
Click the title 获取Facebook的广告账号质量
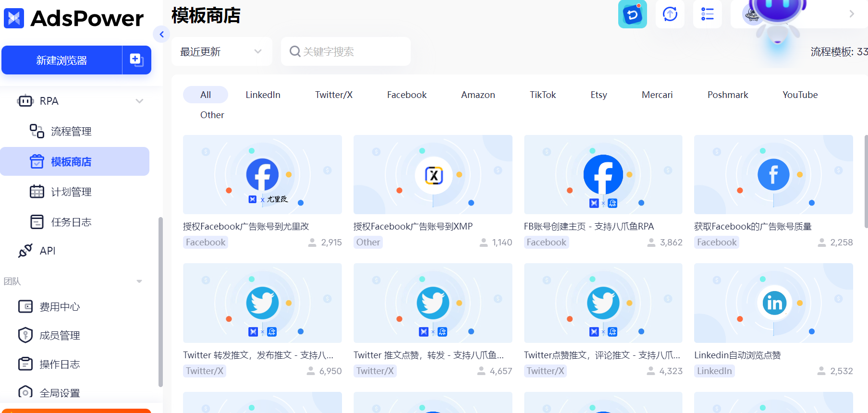[753, 226]
